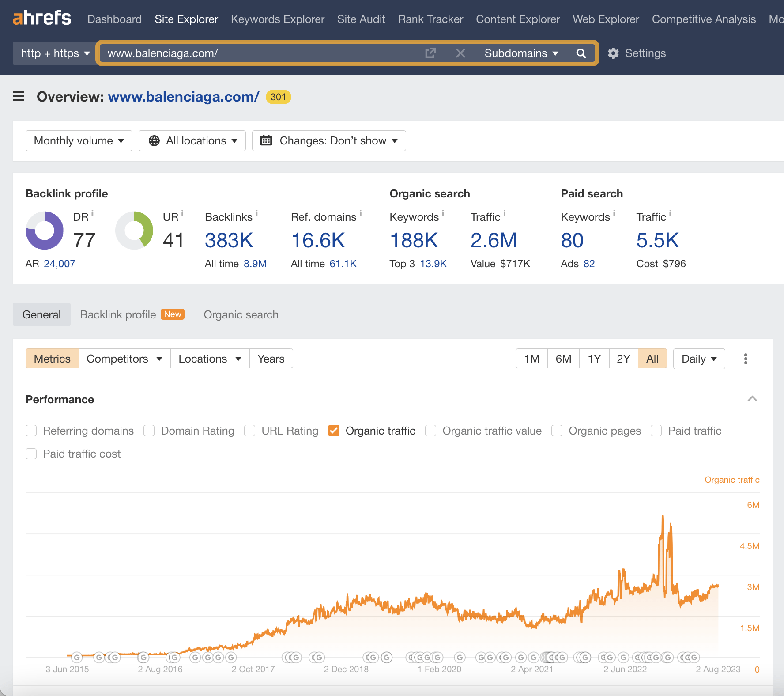Open Keywords Explorer from the top navigation
Image resolution: width=784 pixels, height=696 pixels.
point(277,19)
